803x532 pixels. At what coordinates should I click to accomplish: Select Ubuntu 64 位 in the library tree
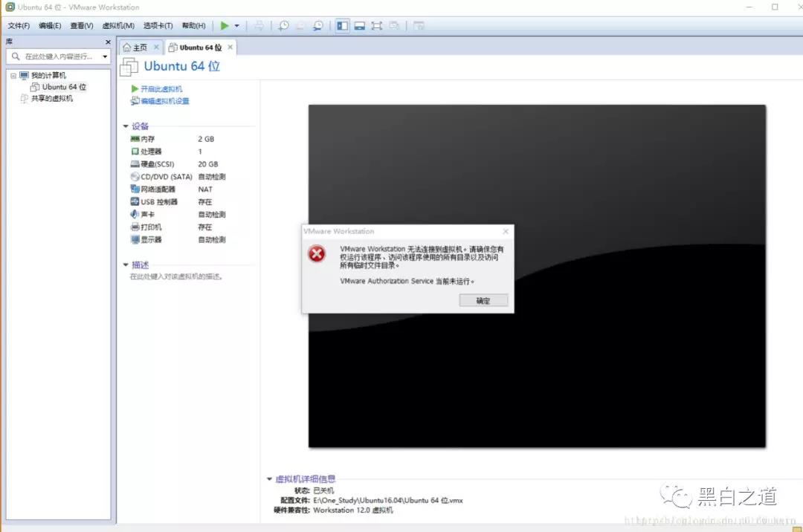pos(64,87)
